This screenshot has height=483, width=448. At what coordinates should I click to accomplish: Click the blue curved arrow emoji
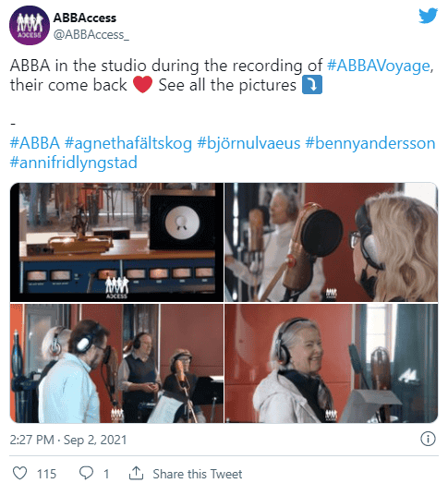click(x=312, y=84)
